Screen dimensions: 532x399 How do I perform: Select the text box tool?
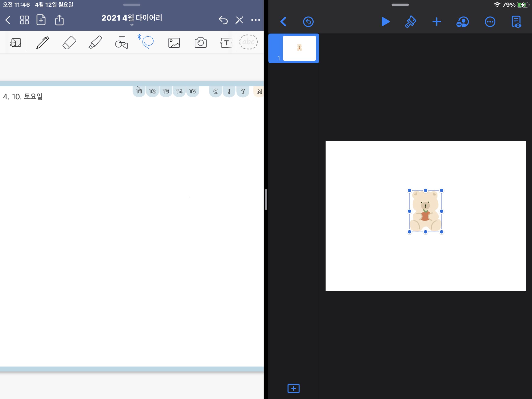[x=226, y=43]
